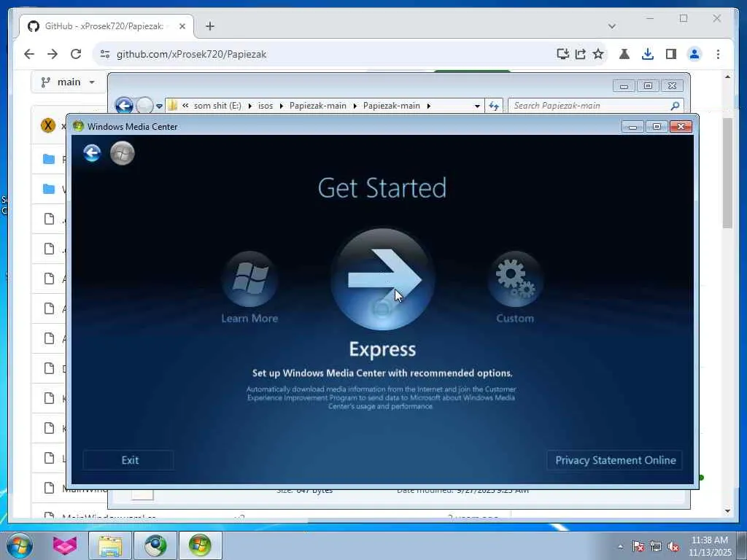Image resolution: width=747 pixels, height=560 pixels.
Task: Switch to Chrome-like browser in taskbar
Action: click(x=155, y=545)
